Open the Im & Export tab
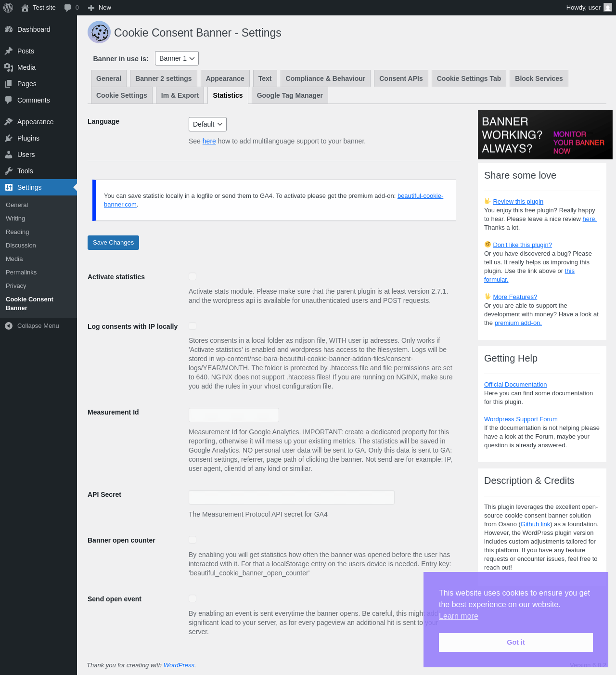This screenshot has height=675, width=616. [180, 95]
